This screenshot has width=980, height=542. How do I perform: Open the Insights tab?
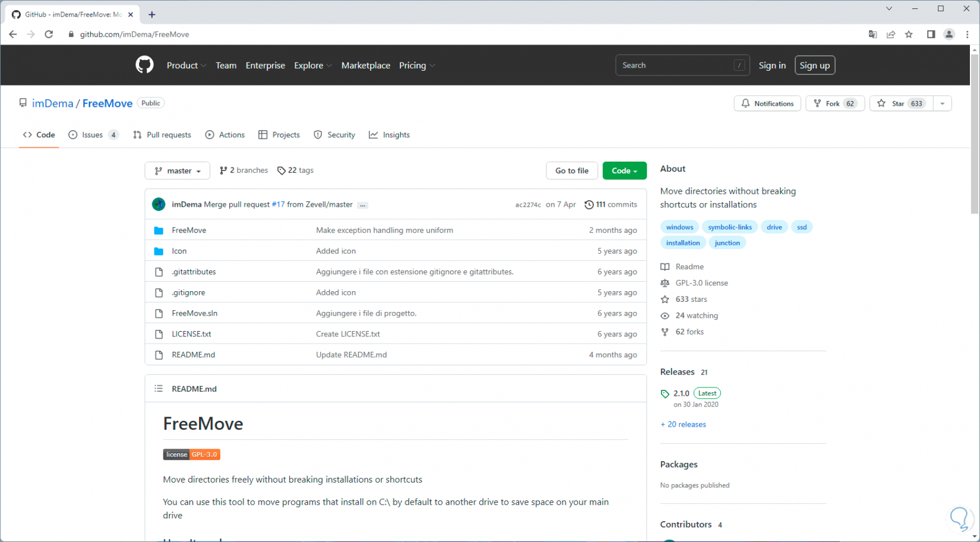click(x=390, y=135)
